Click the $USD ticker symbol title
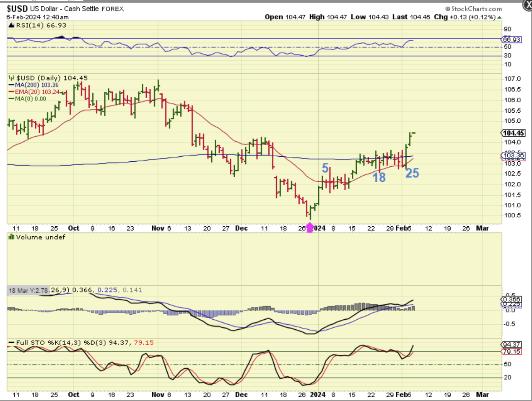 click(17, 9)
